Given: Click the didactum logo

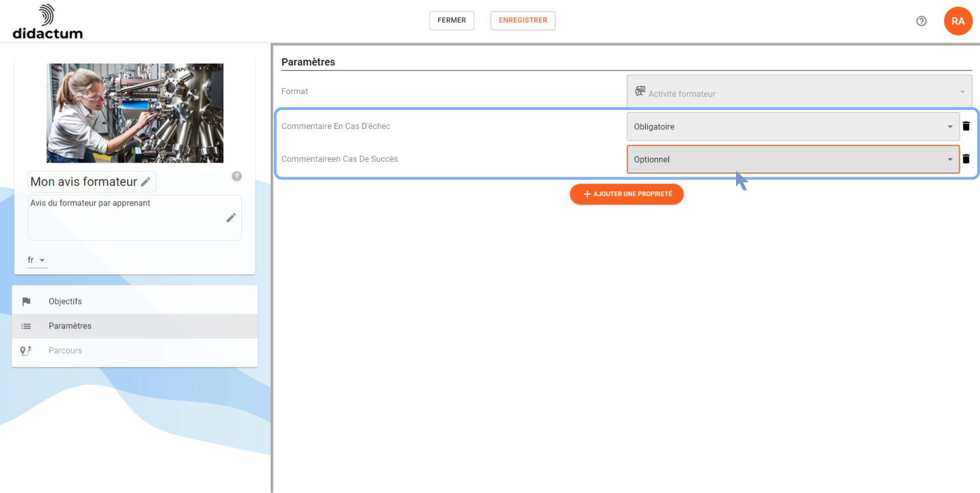Looking at the screenshot, I should [47, 21].
